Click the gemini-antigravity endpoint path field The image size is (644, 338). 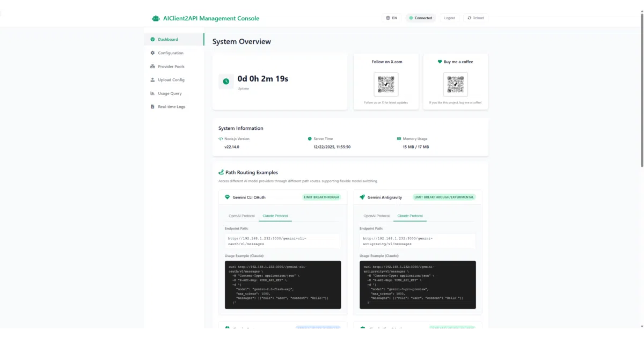[x=418, y=241]
